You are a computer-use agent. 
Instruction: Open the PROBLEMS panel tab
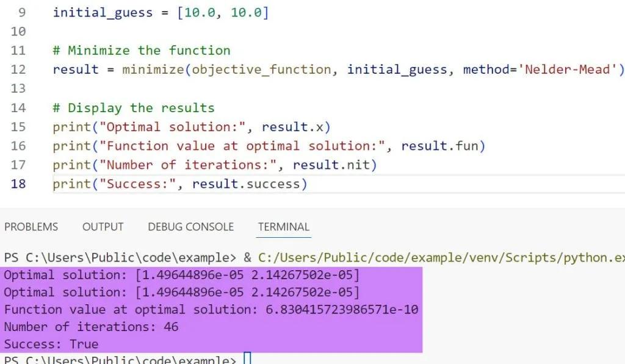pyautogui.click(x=31, y=227)
